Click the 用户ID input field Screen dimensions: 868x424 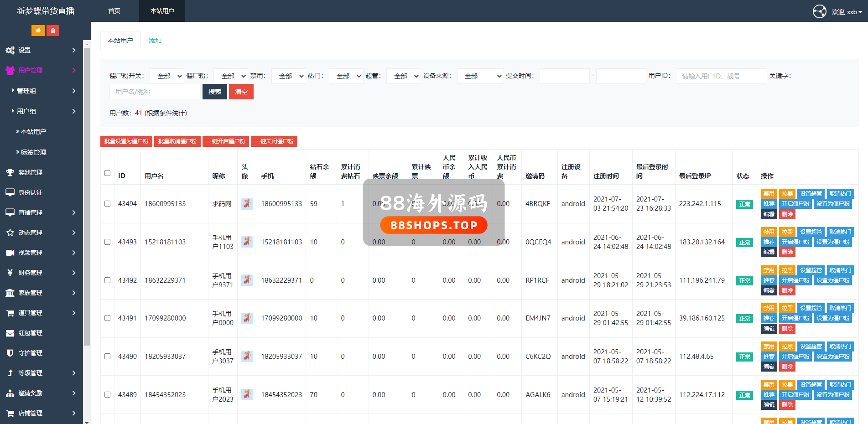pos(721,76)
